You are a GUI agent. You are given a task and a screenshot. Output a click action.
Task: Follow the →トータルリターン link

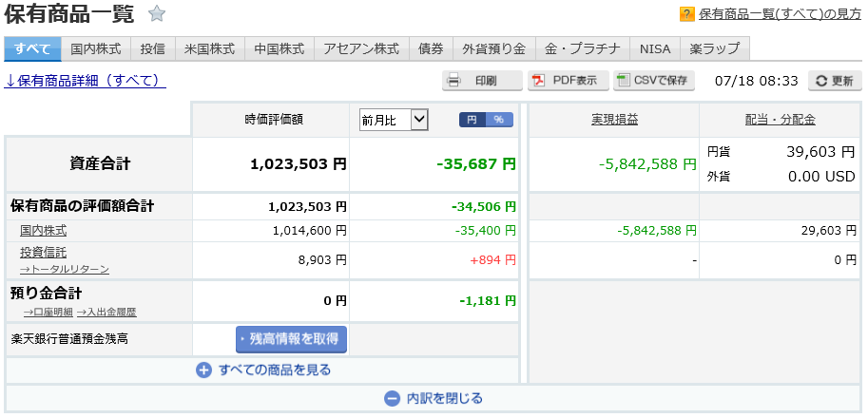(x=65, y=269)
